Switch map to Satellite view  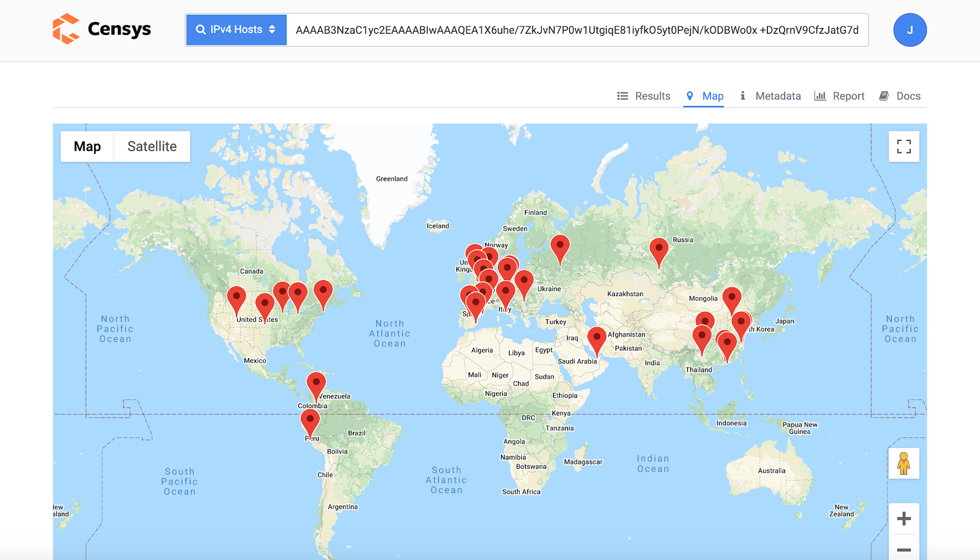click(x=152, y=146)
